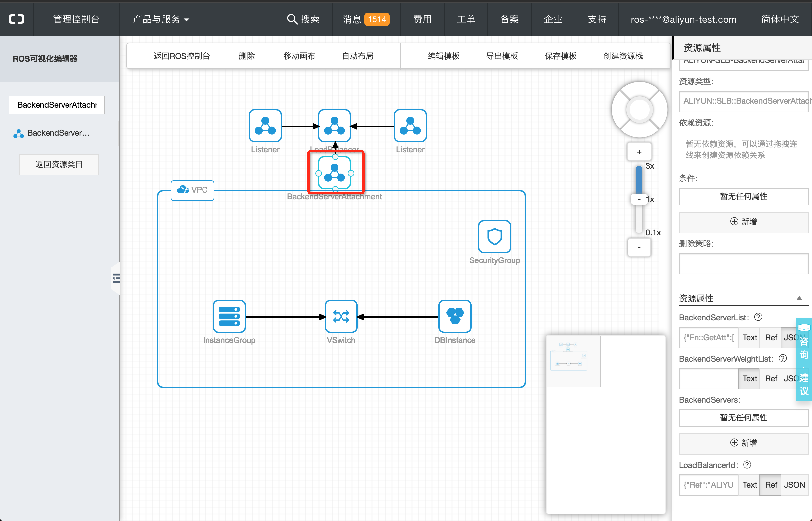Select Ref mode for LoadBalancerId

tap(771, 485)
